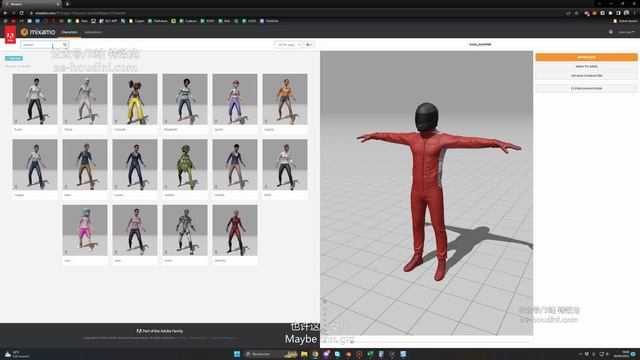The image size is (640, 360).
Task: Switch to the Animations tab
Action: click(x=93, y=32)
